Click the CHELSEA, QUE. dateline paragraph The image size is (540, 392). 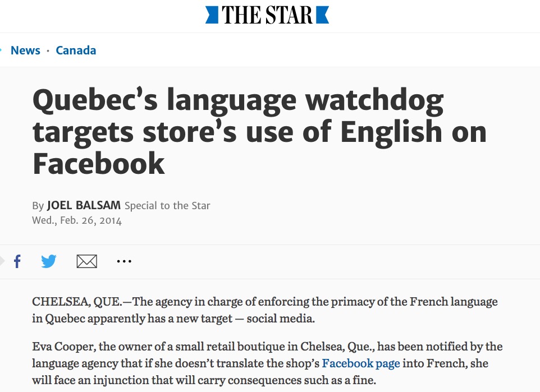pyautogui.click(x=265, y=310)
